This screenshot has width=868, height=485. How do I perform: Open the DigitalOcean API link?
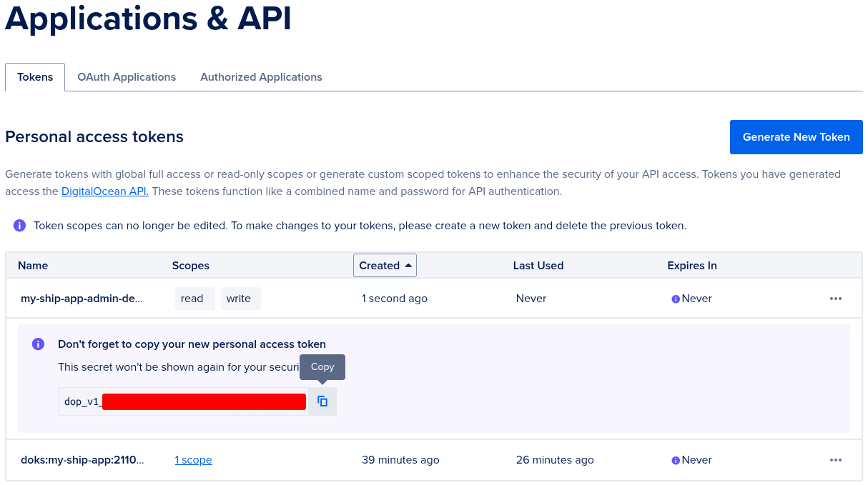click(105, 191)
